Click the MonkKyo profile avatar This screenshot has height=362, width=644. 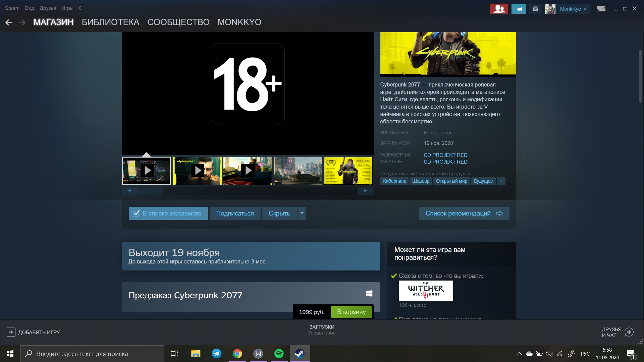pos(550,9)
